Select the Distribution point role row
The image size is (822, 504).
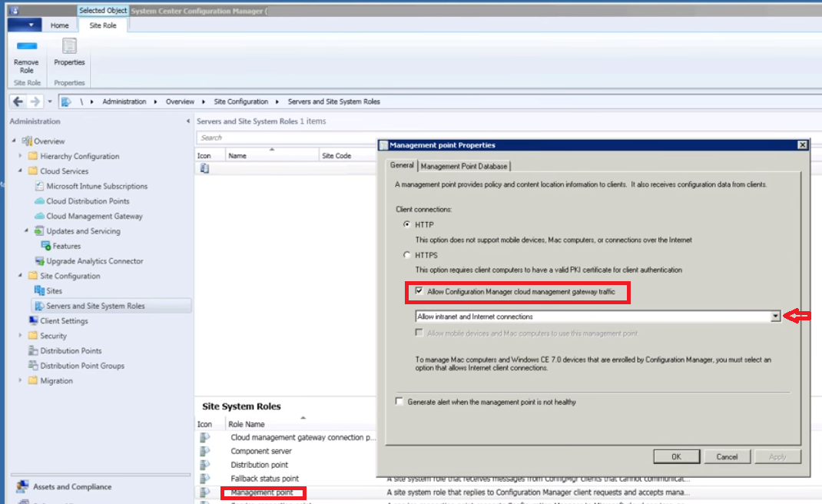tap(260, 465)
